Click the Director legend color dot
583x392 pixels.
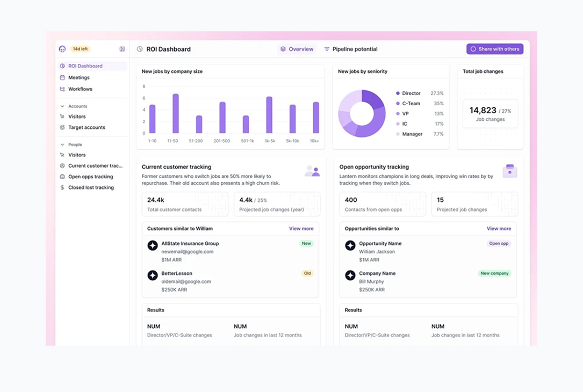(x=398, y=93)
